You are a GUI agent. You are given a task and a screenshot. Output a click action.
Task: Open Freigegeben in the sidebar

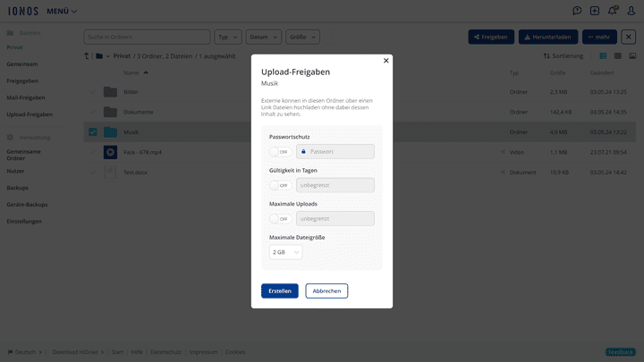(x=22, y=80)
